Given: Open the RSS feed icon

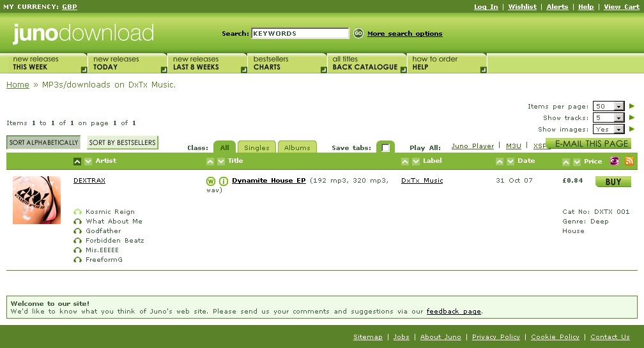Looking at the screenshot, I should (x=629, y=161).
